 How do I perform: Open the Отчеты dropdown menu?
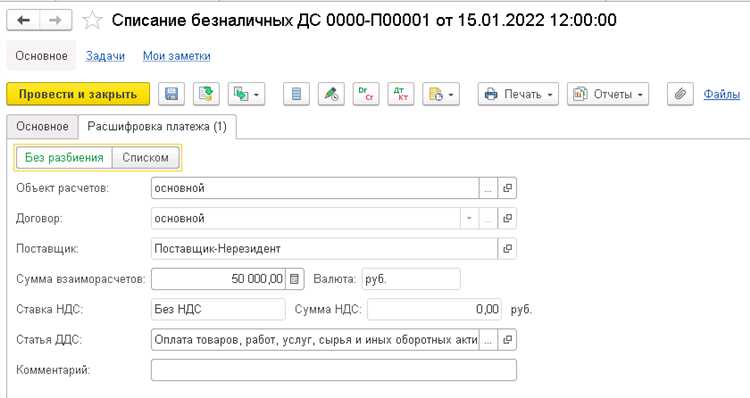[608, 94]
